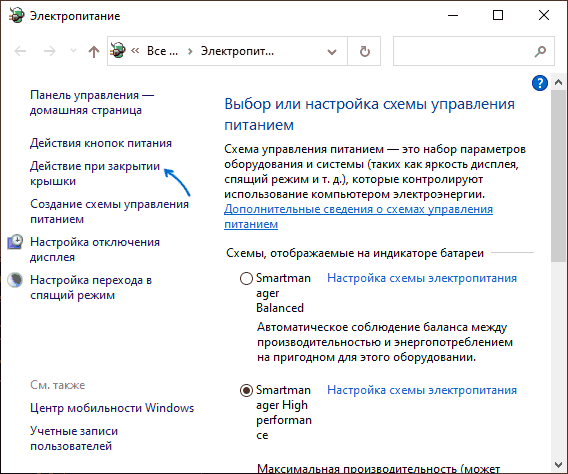Open 'Учетные записи пользователей'
This screenshot has height=474, width=568.
coord(74,439)
